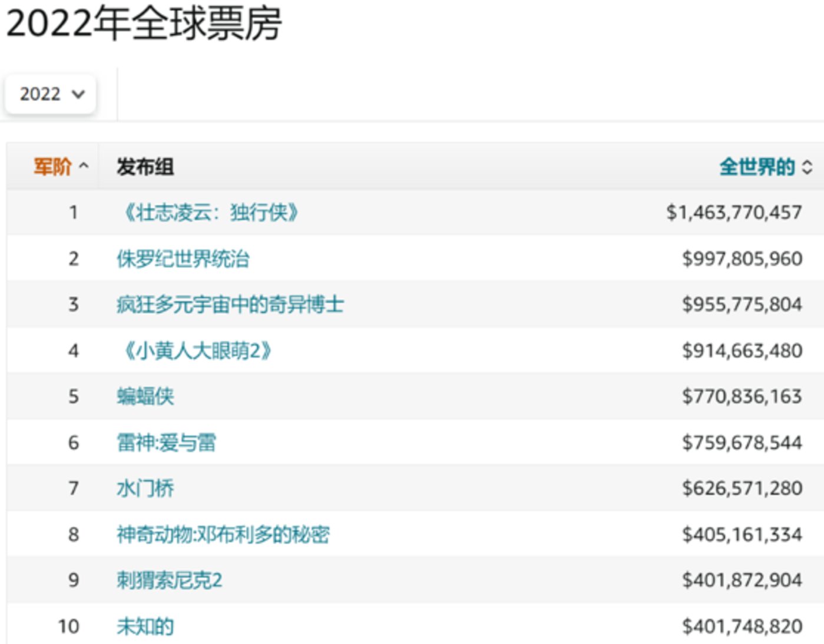Open the 疯狂多元宇宙中的奇异博士 link
The image size is (824, 644).
coord(230,304)
